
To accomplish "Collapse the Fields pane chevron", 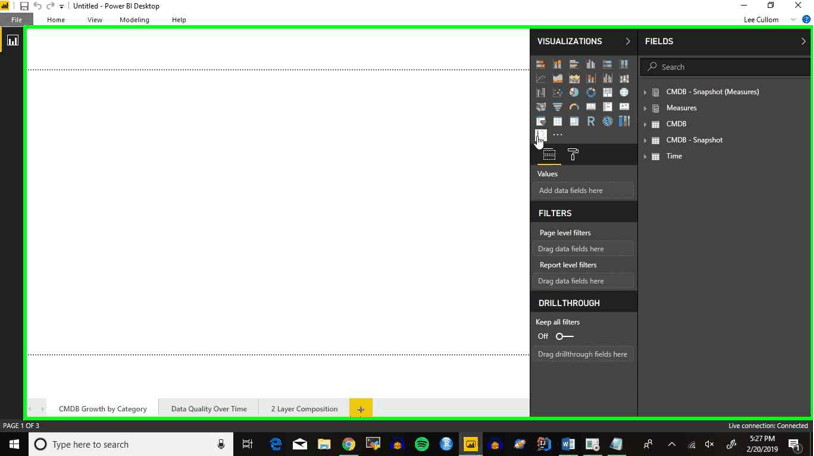I will coord(803,41).
